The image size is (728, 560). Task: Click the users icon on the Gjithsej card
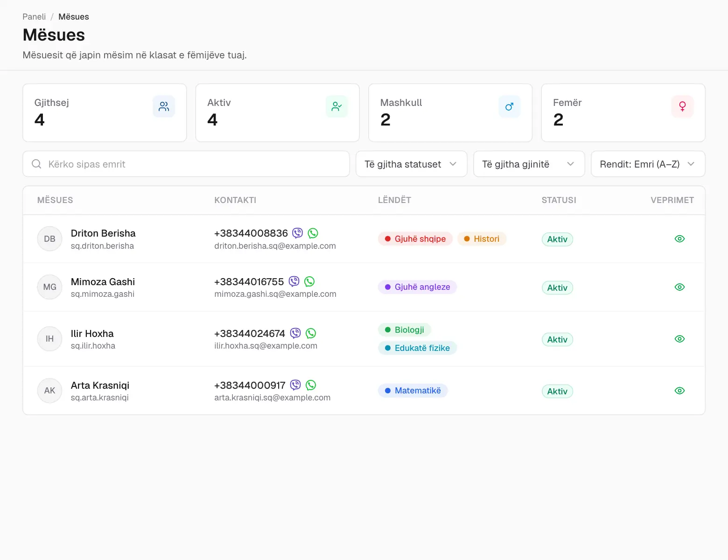[164, 106]
